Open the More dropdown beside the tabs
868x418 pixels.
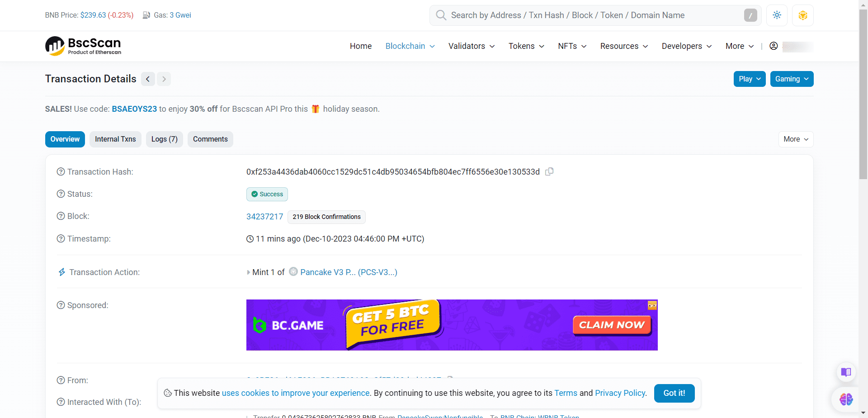tap(796, 139)
